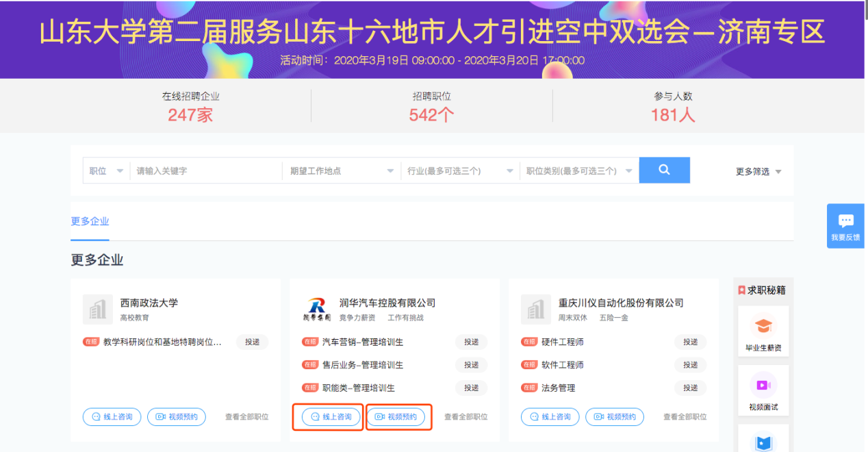Focus the 请输入关键字 keyword input field
This screenshot has width=868, height=452.
coord(206,171)
